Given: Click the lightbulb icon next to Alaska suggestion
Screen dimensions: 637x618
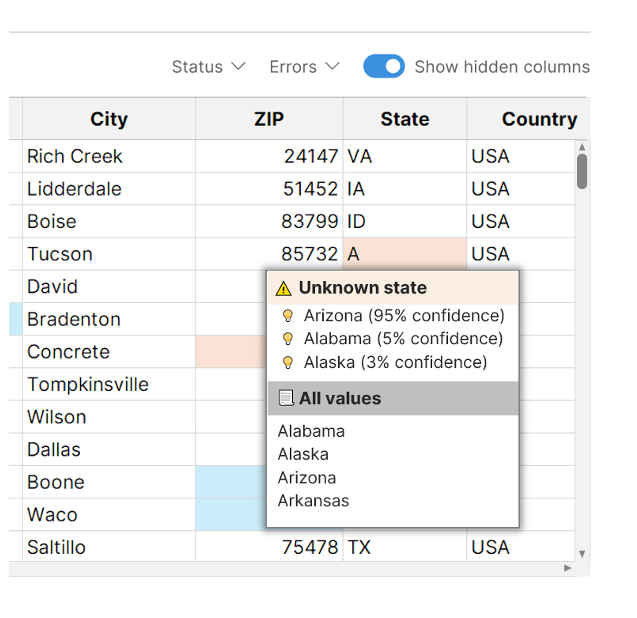Looking at the screenshot, I should (x=288, y=362).
